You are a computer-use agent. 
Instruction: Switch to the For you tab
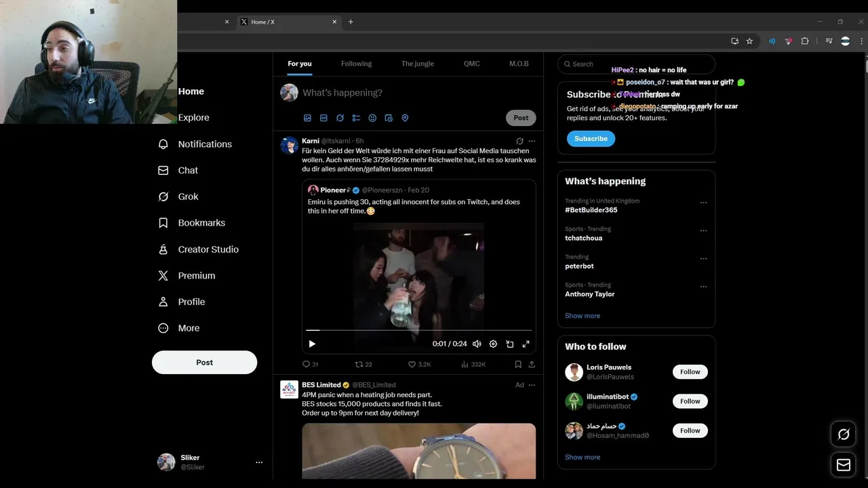tap(300, 64)
